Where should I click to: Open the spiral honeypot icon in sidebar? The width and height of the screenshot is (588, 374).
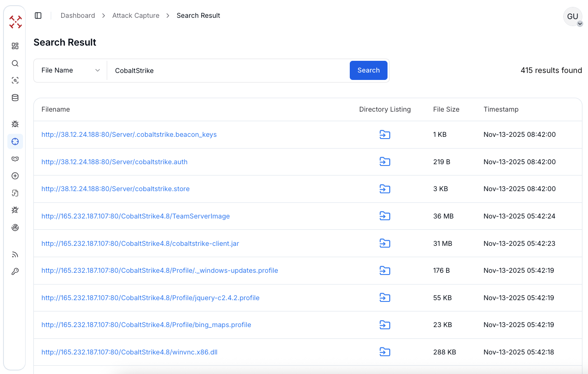[15, 227]
